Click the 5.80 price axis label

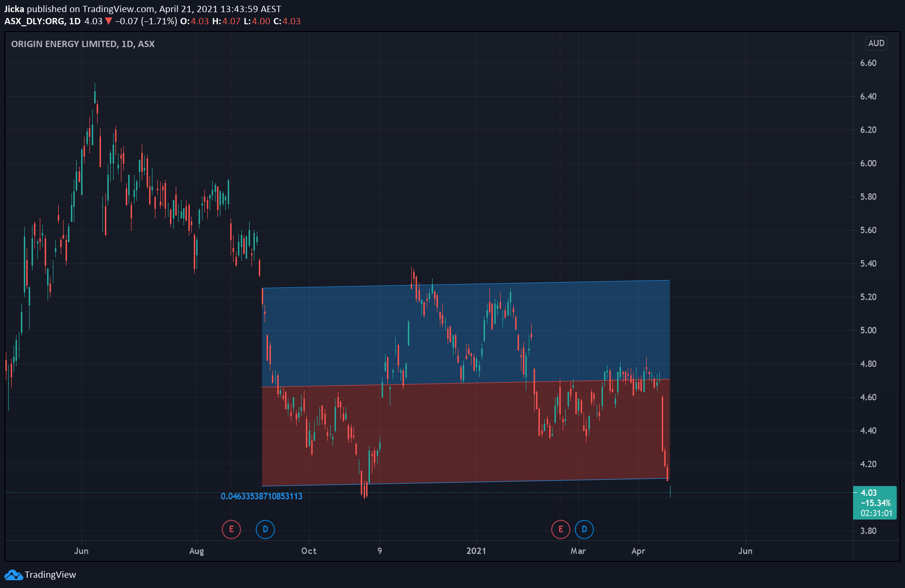[868, 197]
